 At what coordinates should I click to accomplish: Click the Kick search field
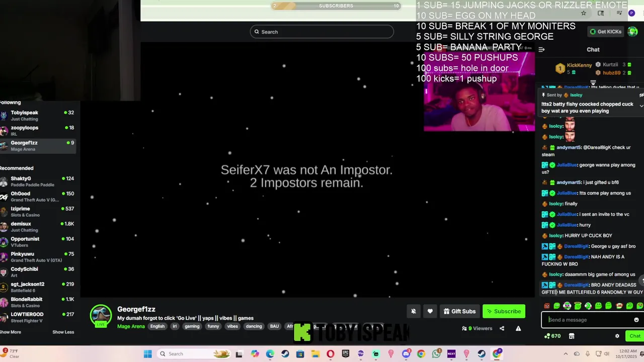click(x=322, y=32)
